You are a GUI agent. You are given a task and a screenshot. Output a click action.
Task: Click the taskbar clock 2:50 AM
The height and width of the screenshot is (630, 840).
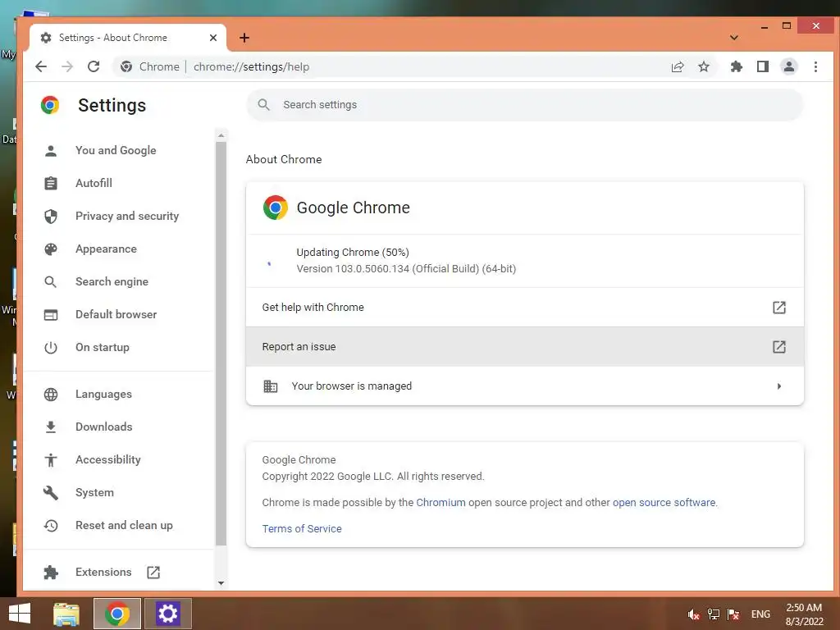click(x=804, y=614)
